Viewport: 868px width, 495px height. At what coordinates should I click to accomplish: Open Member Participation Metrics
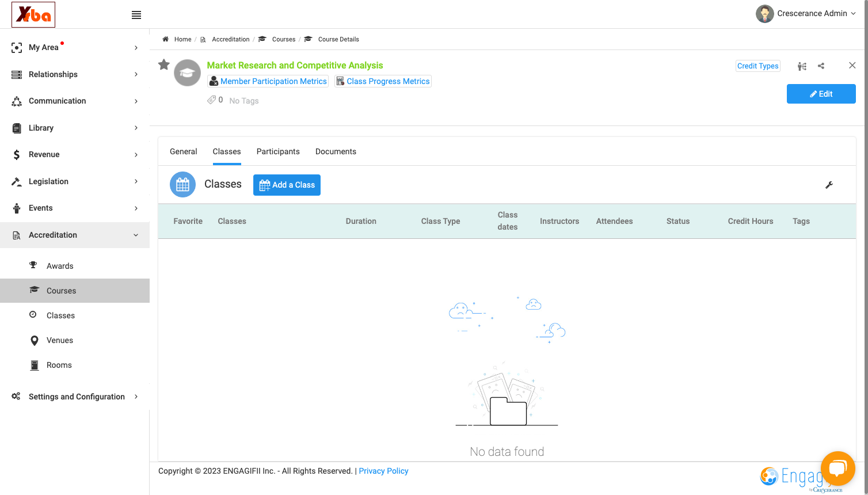[x=268, y=81]
